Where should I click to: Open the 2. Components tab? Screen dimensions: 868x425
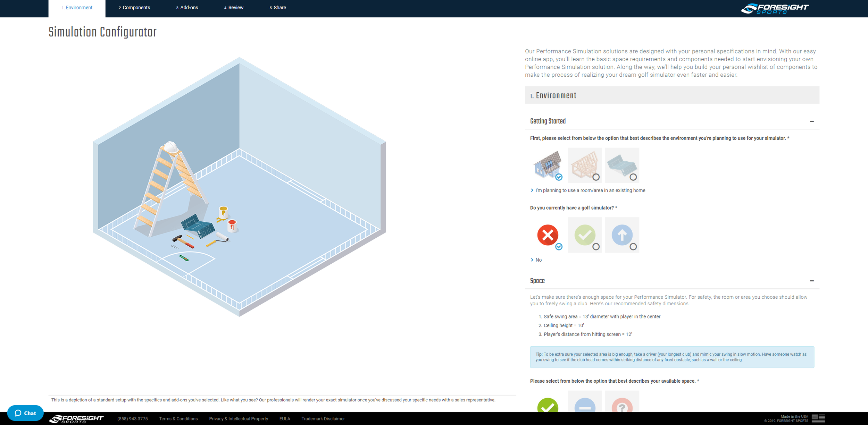point(134,8)
